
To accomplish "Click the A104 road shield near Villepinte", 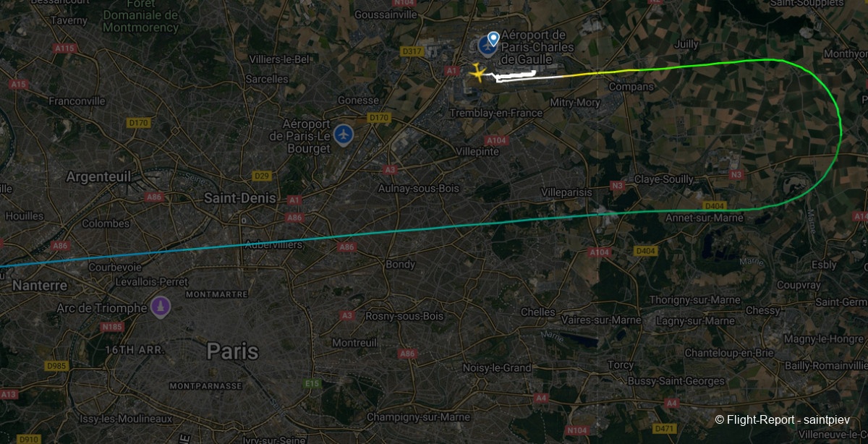I will point(496,140).
